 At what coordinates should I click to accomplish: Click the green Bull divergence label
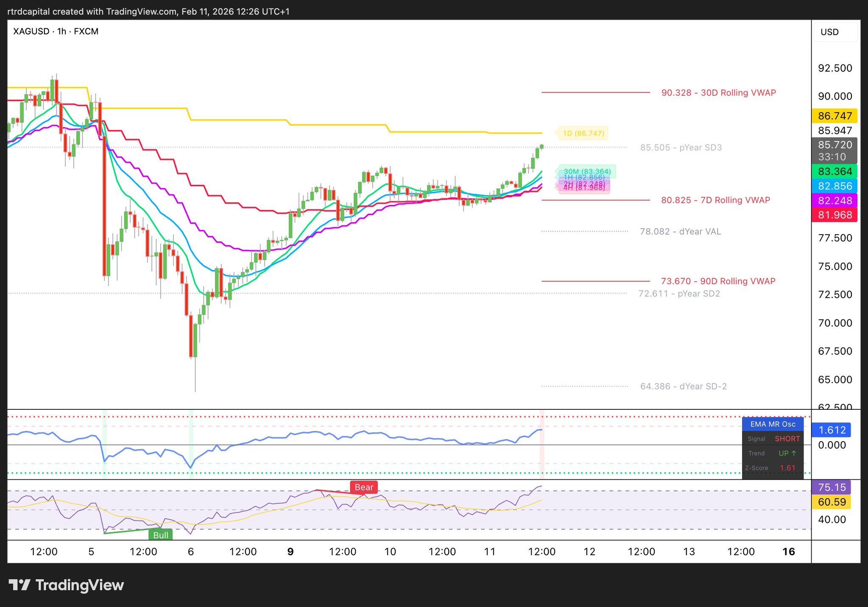pyautogui.click(x=161, y=535)
